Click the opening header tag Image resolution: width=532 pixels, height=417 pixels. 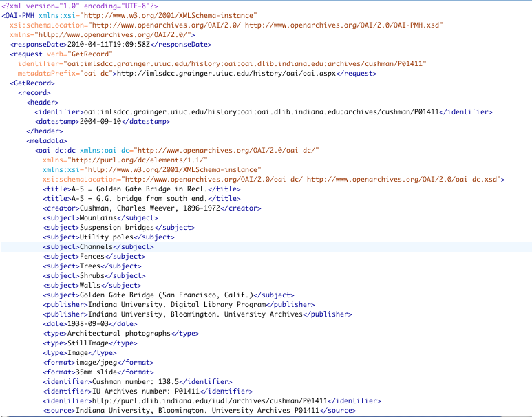click(43, 102)
